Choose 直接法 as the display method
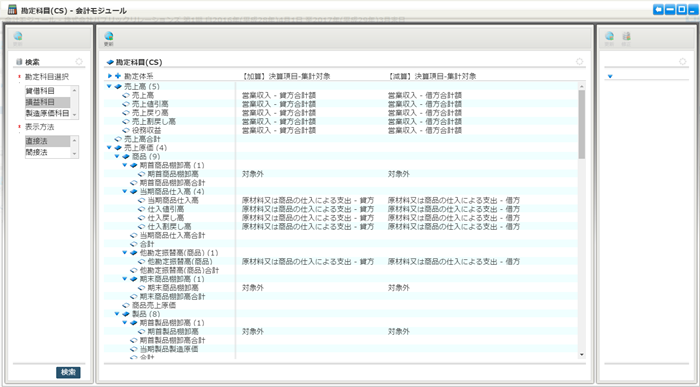 coord(47,141)
